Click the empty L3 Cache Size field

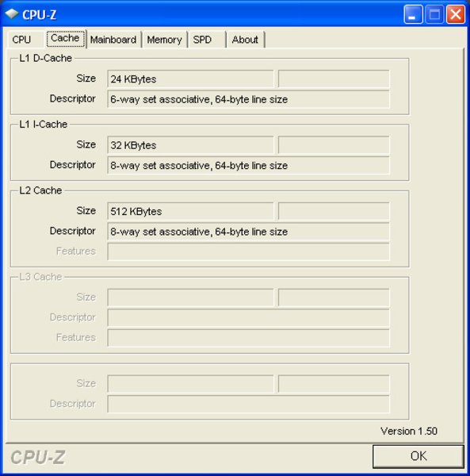190,297
